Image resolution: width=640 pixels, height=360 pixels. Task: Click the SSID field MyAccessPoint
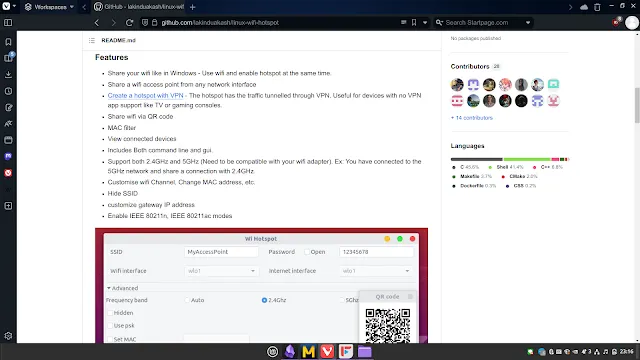tap(221, 252)
